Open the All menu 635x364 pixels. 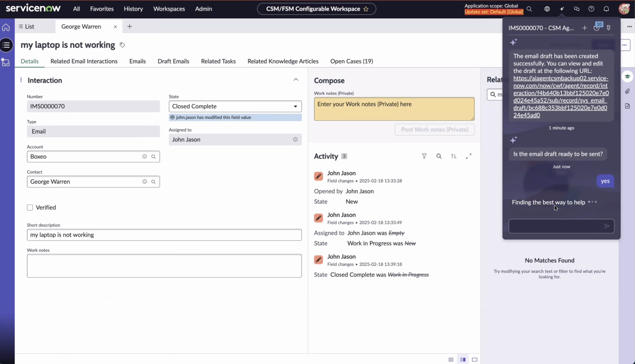76,9
